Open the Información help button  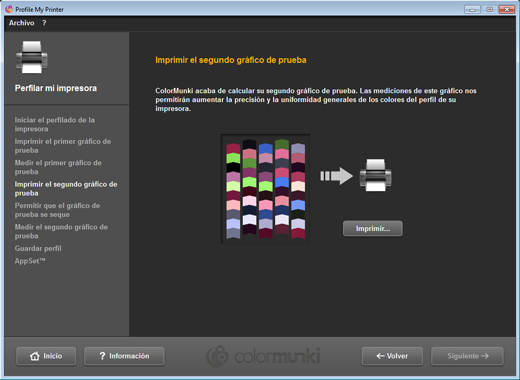124,356
